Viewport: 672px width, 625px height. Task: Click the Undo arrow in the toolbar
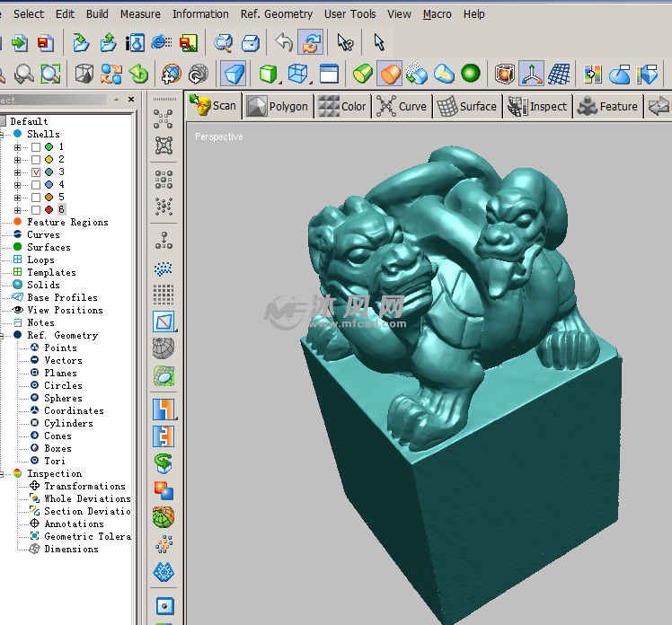285,42
